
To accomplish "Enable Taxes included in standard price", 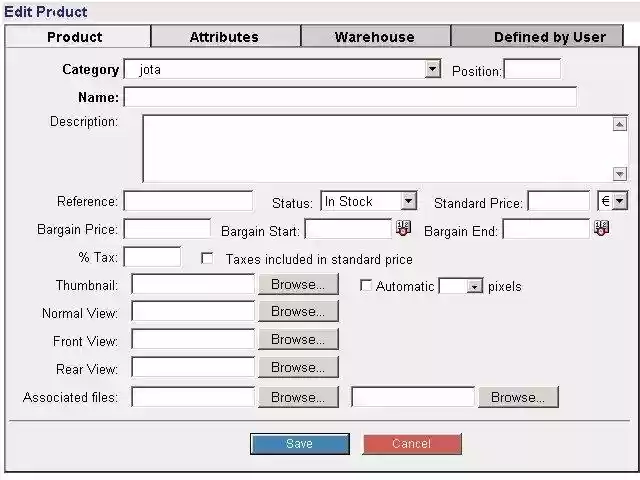I will tap(207, 258).
